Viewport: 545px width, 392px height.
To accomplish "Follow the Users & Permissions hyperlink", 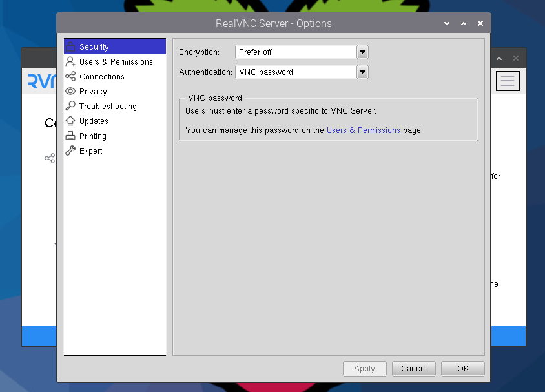I will click(x=363, y=130).
